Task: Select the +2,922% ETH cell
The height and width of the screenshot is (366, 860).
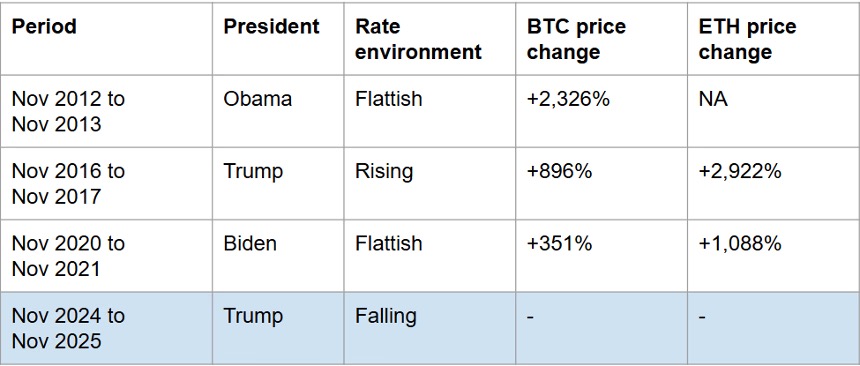Action: [773, 183]
